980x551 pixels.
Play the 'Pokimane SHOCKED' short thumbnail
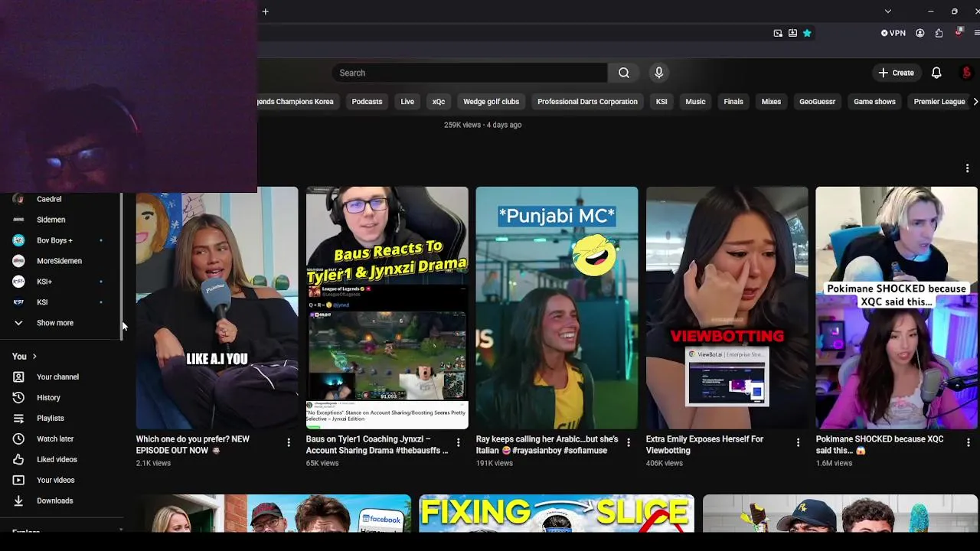coord(897,308)
